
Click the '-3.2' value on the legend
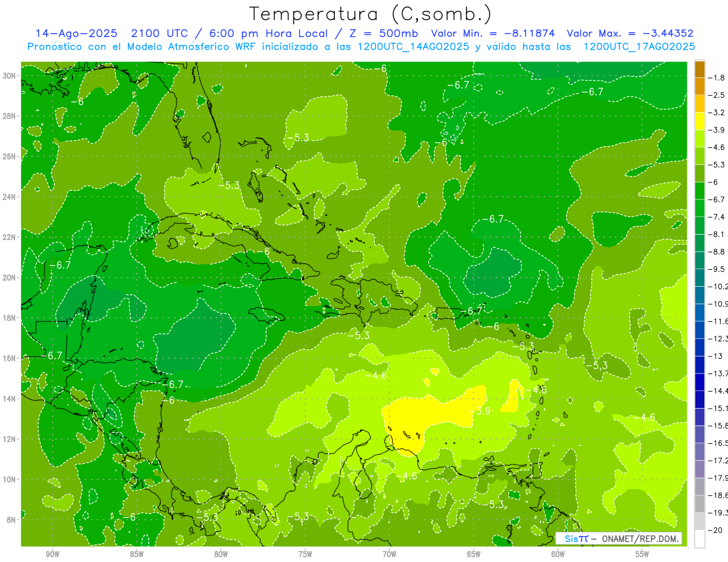tap(717, 113)
